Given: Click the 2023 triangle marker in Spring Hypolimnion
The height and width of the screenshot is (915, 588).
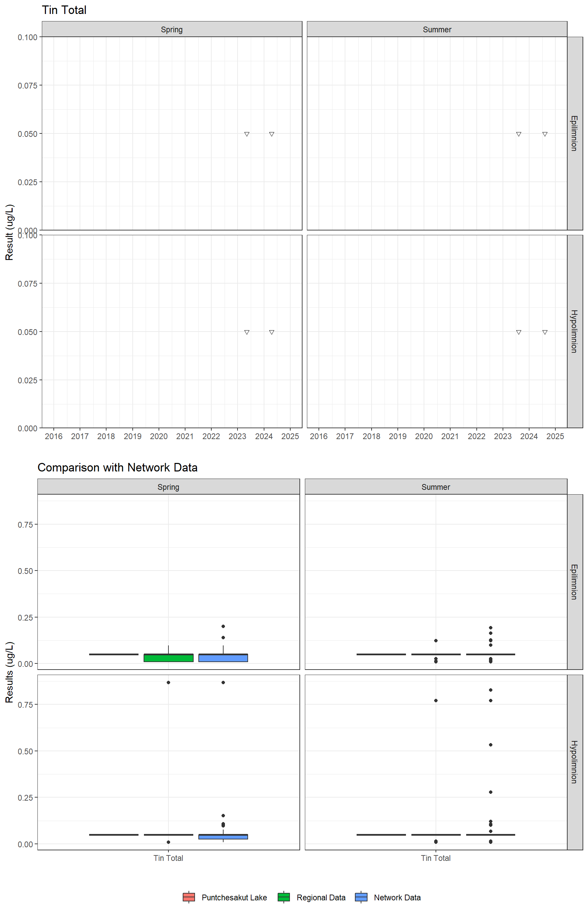Looking at the screenshot, I should (x=247, y=332).
